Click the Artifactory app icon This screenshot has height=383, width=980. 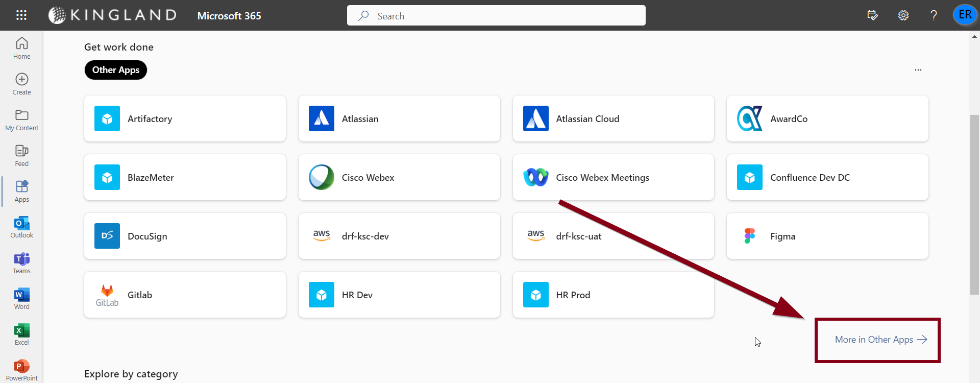(x=107, y=118)
